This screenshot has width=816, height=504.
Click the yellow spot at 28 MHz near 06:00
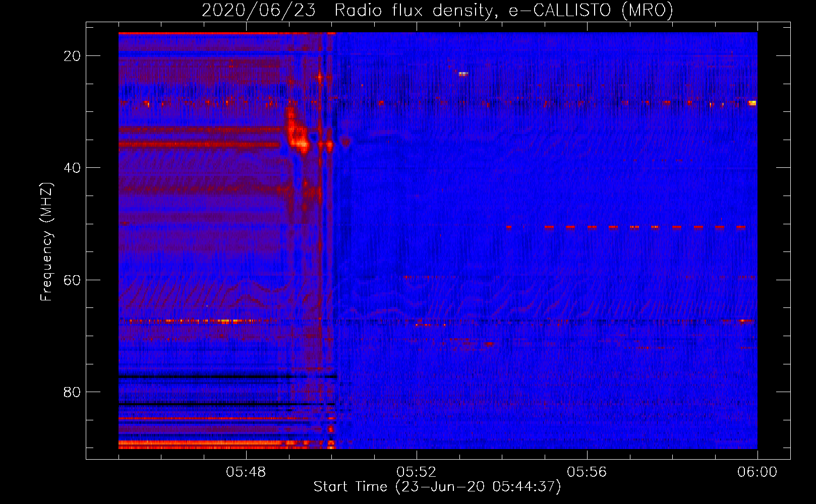(x=752, y=103)
